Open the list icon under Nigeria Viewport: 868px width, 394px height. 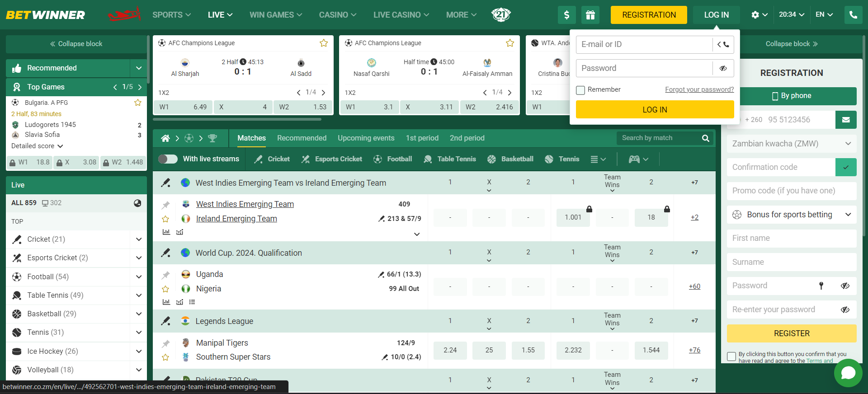pyautogui.click(x=192, y=302)
